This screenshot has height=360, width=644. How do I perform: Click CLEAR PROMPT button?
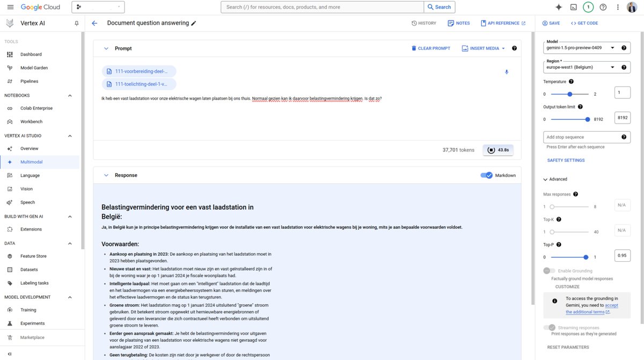point(431,48)
